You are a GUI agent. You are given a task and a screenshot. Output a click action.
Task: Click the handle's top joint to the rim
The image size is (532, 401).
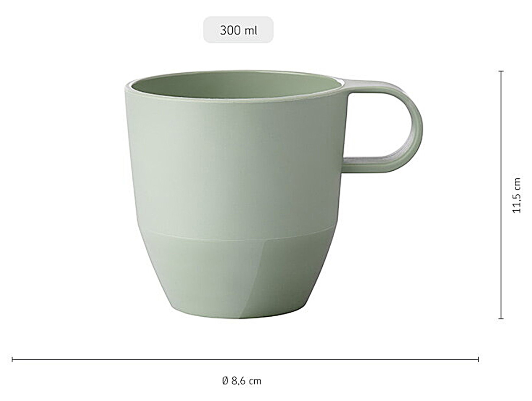tap(355, 86)
